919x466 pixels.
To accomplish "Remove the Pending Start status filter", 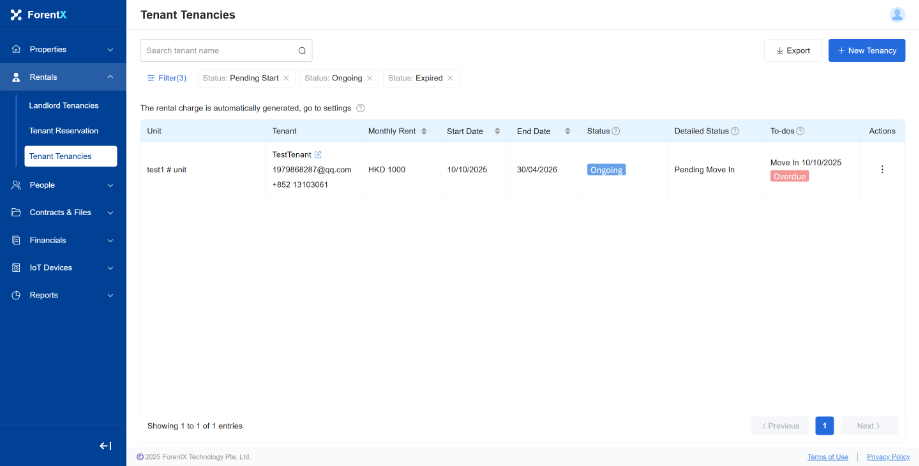I will coord(286,78).
